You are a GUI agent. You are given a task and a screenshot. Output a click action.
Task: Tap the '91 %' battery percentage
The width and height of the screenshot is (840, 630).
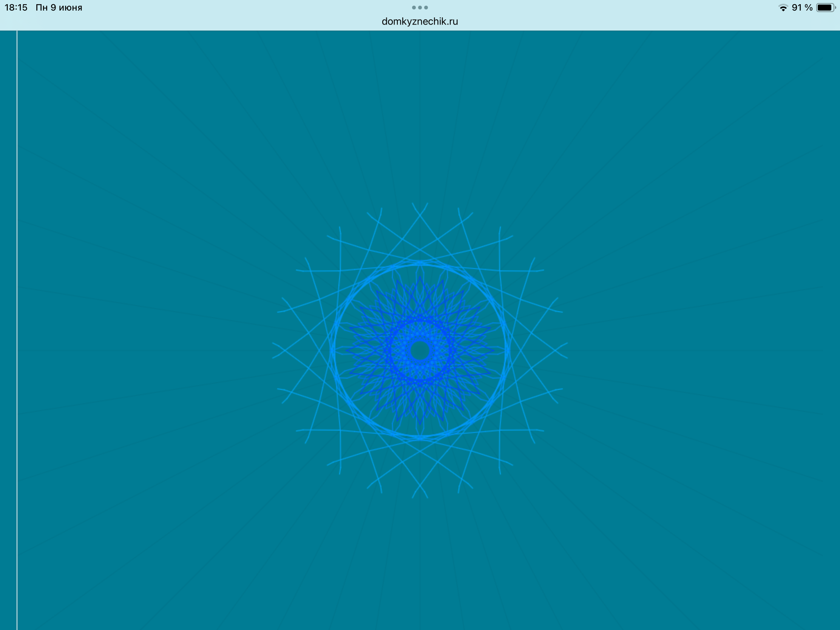click(x=802, y=8)
